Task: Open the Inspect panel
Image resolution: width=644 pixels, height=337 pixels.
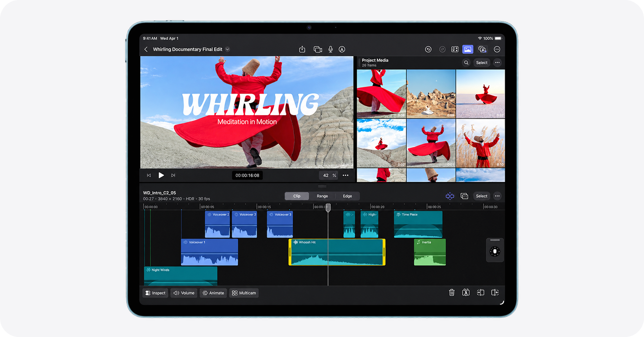Action: click(x=155, y=293)
